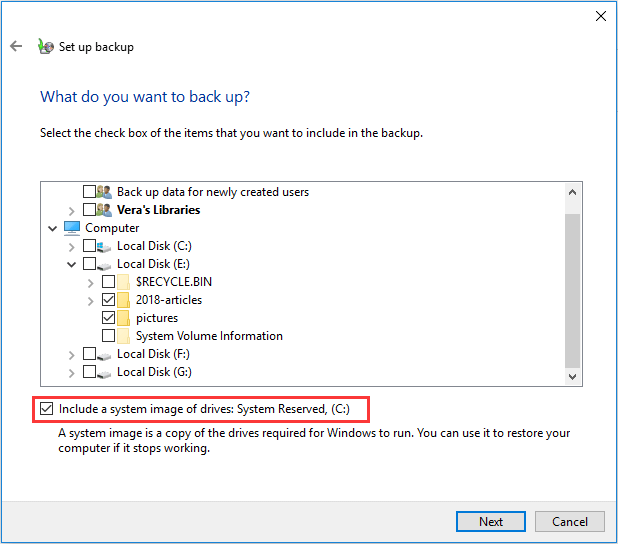
Task: Select the Computer tree label
Action: (x=112, y=228)
